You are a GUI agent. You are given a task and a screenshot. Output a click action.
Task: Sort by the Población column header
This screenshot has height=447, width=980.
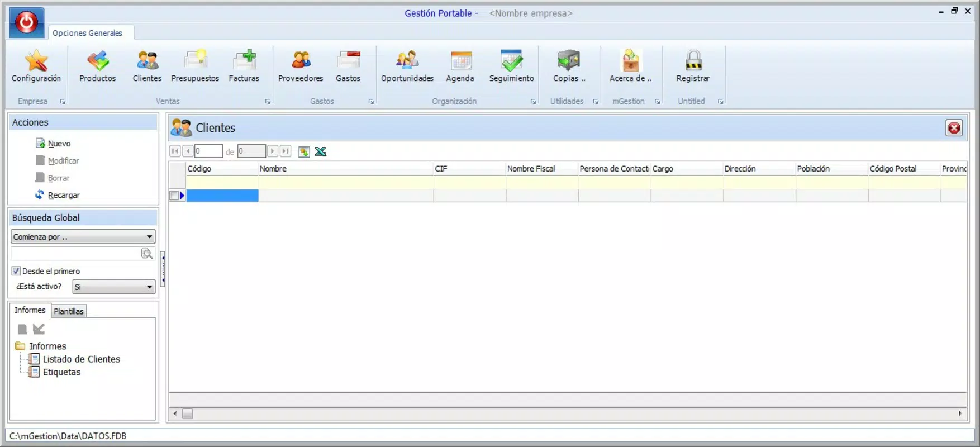click(x=832, y=169)
